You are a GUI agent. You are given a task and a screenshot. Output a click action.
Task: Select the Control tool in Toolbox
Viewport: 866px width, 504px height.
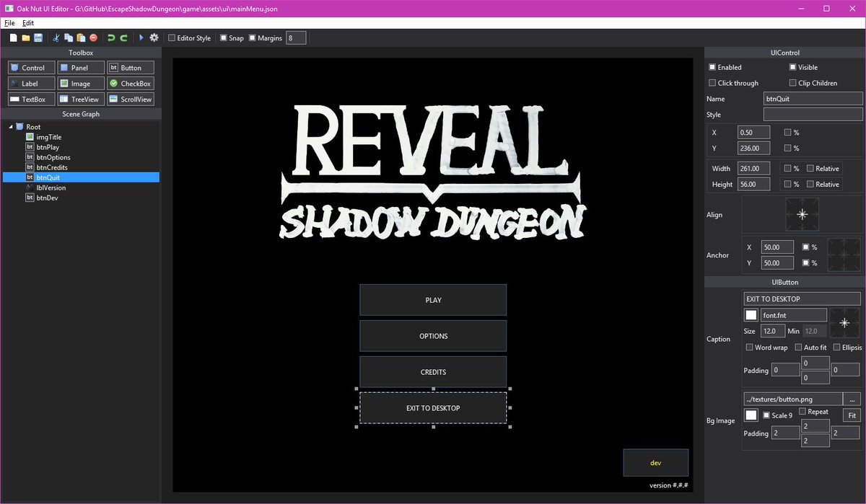[x=31, y=68]
